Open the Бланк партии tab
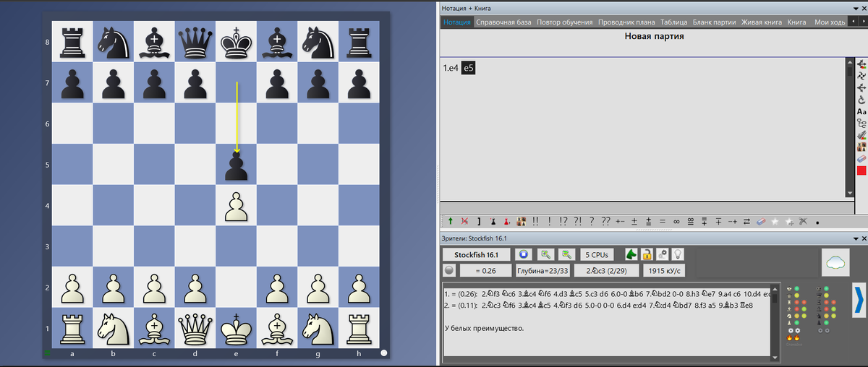Image resolution: width=868 pixels, height=367 pixels. pos(715,22)
